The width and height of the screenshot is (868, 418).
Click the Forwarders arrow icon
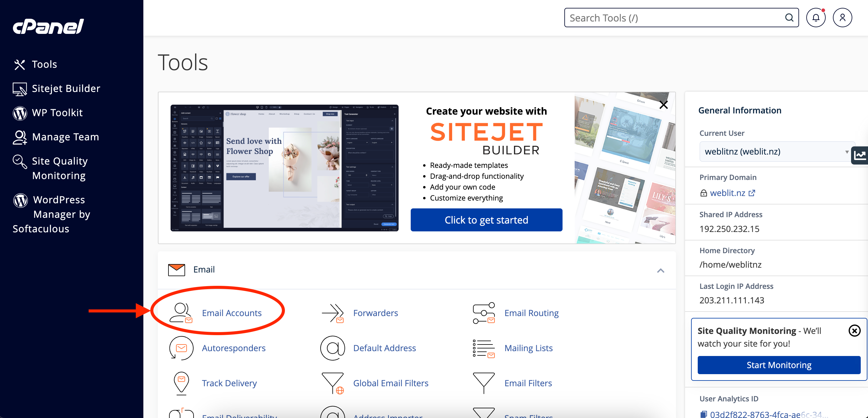click(333, 313)
